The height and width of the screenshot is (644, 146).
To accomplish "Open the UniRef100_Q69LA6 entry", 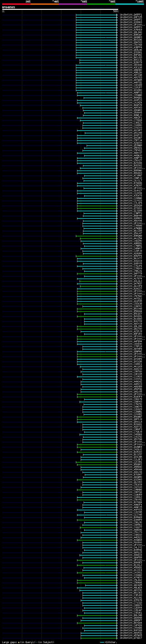I will pos(131,50).
